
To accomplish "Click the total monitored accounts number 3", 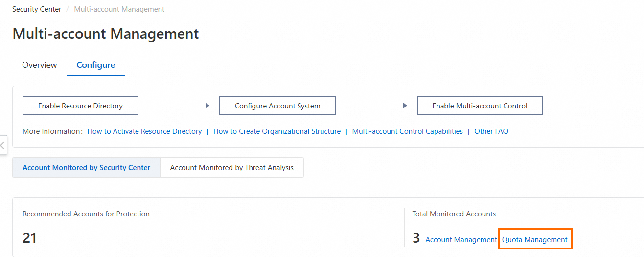I will 416,238.
